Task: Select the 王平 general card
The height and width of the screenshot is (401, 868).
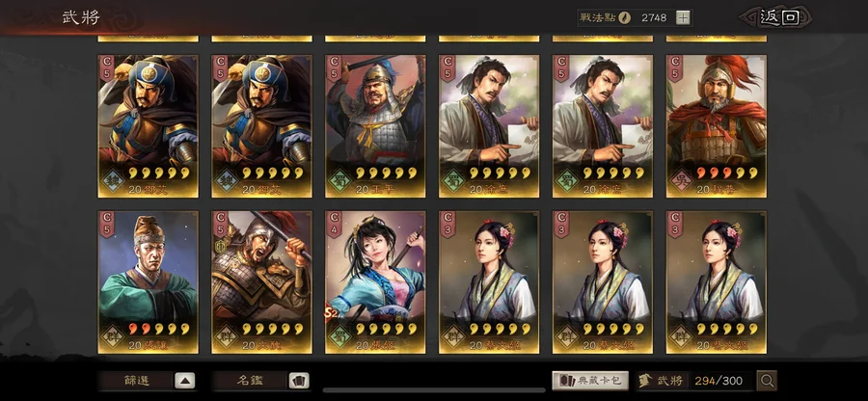Action: (375, 126)
